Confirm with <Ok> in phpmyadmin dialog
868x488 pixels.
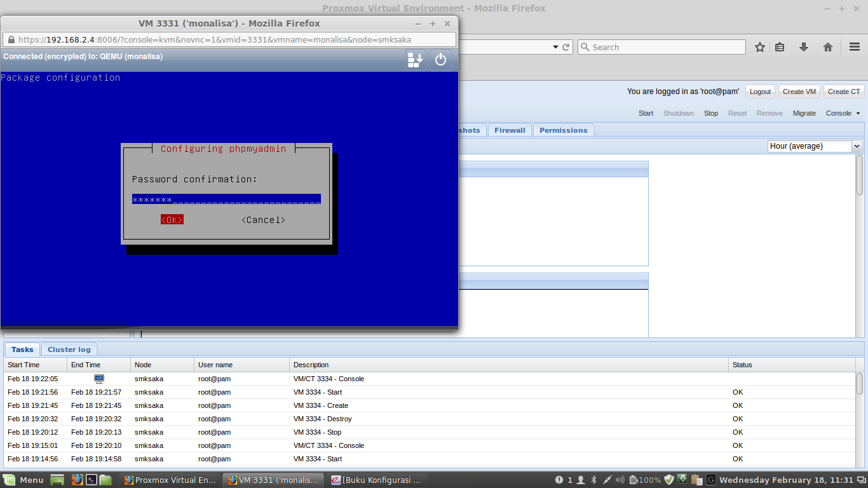click(172, 219)
